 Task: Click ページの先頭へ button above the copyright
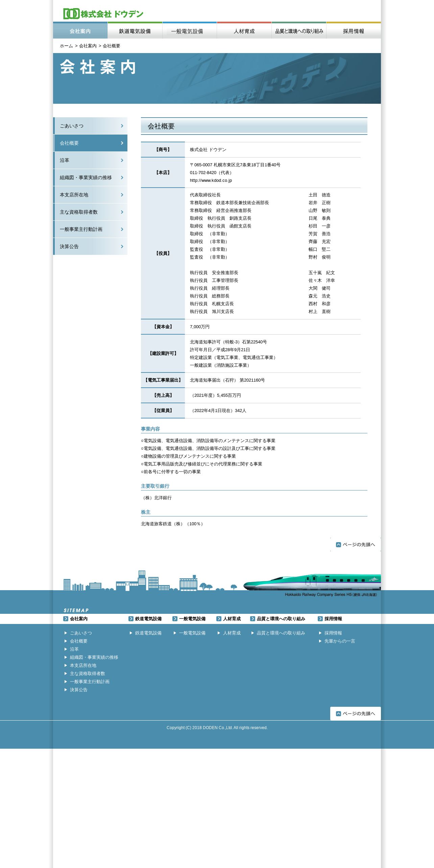(356, 714)
